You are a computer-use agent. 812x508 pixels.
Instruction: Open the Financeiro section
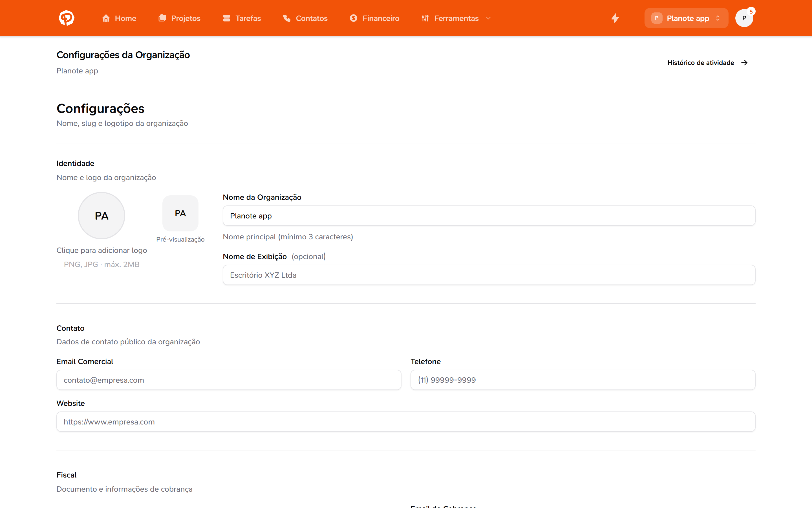(374, 18)
